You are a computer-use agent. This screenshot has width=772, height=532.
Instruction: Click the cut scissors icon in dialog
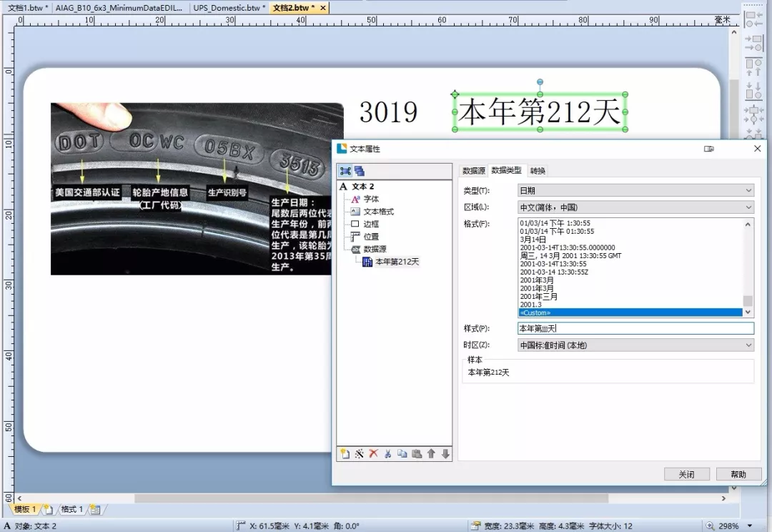tap(387, 454)
